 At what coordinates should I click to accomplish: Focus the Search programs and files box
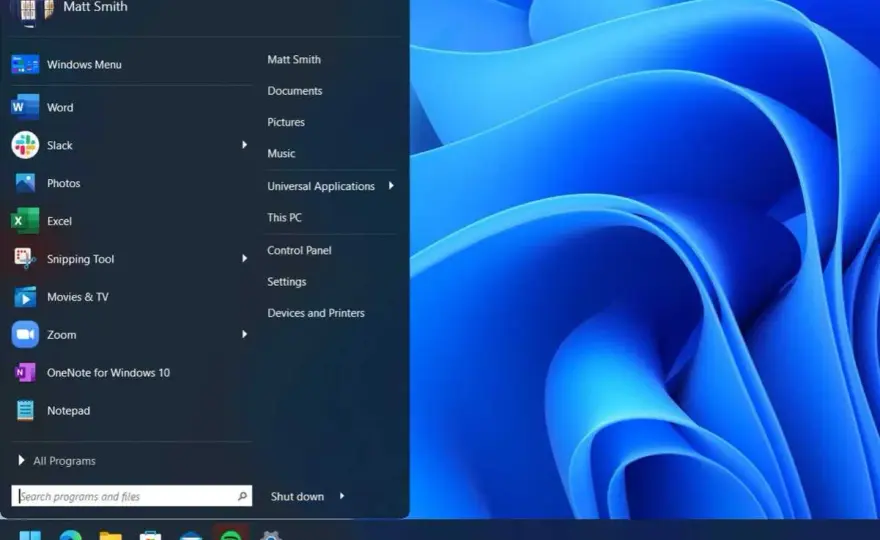(131, 496)
